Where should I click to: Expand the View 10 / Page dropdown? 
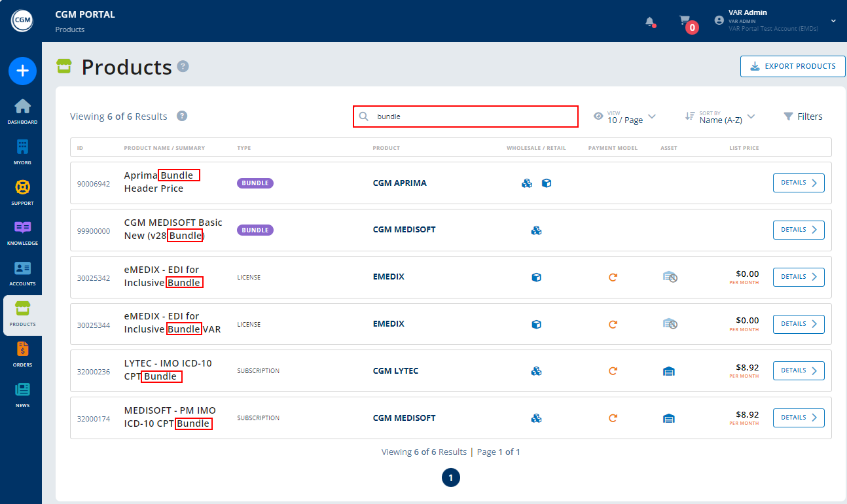click(x=625, y=117)
